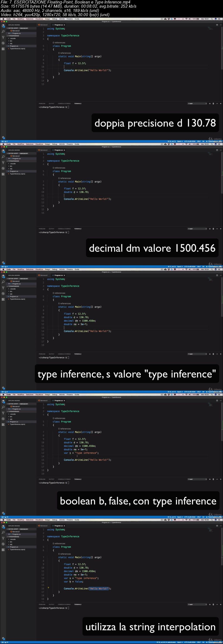Image resolution: width=223 pixels, height=644 pixels.
Task: Click 'var s = "type inference";' in the 16:05 frame
Action: pyautogui.click(x=81, y=453)
